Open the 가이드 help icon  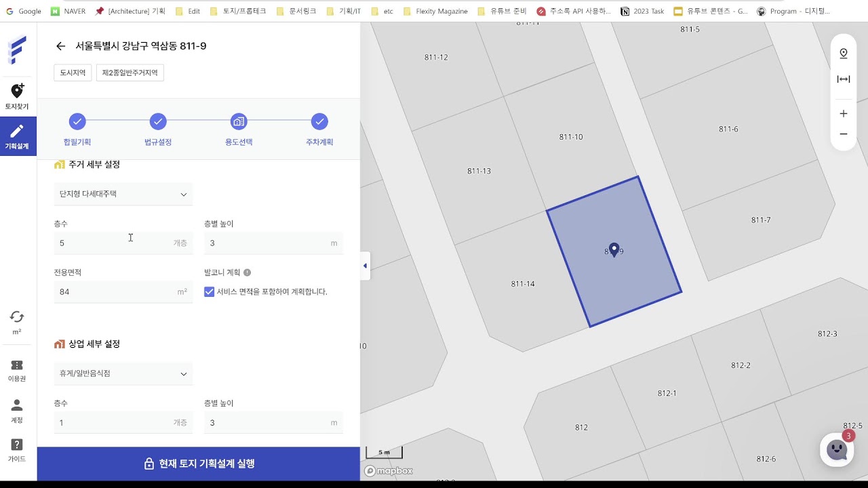coord(17,450)
